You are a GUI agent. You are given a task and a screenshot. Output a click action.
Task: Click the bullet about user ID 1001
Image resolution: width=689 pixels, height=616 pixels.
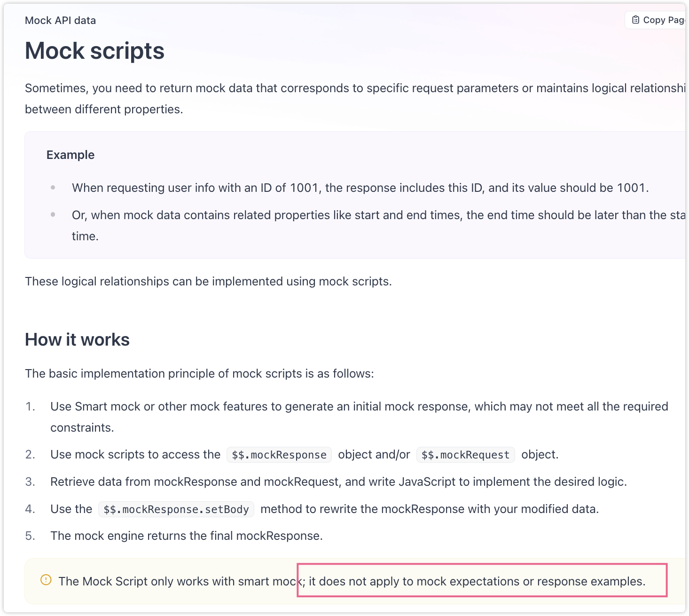(360, 188)
